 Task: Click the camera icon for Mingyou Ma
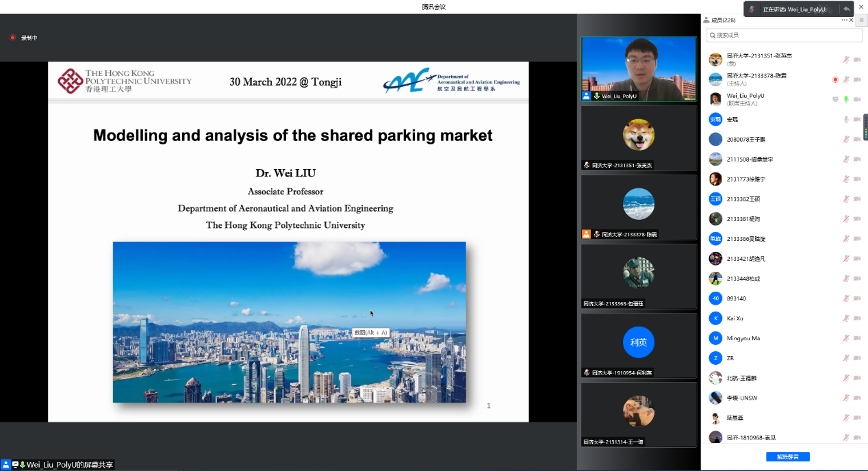click(856, 338)
